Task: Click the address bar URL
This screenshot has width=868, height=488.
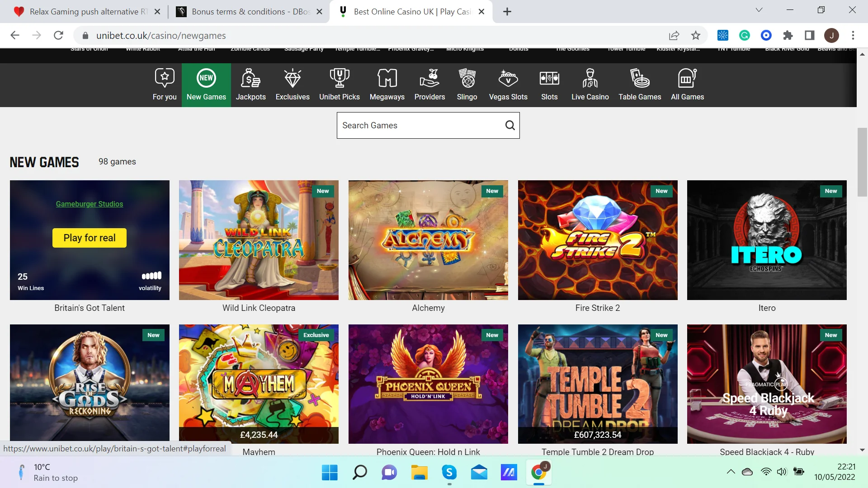Action: tap(161, 36)
